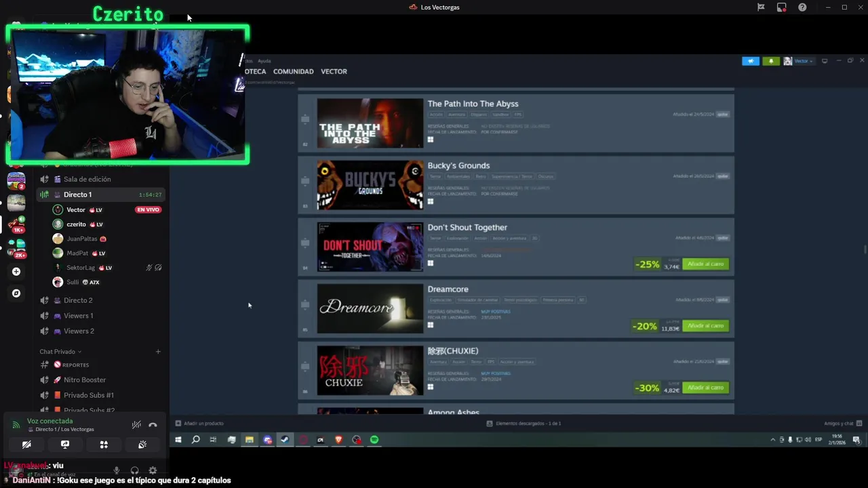Click The Path Into The Abyss thumbnail
This screenshot has width=868, height=488.
click(370, 123)
